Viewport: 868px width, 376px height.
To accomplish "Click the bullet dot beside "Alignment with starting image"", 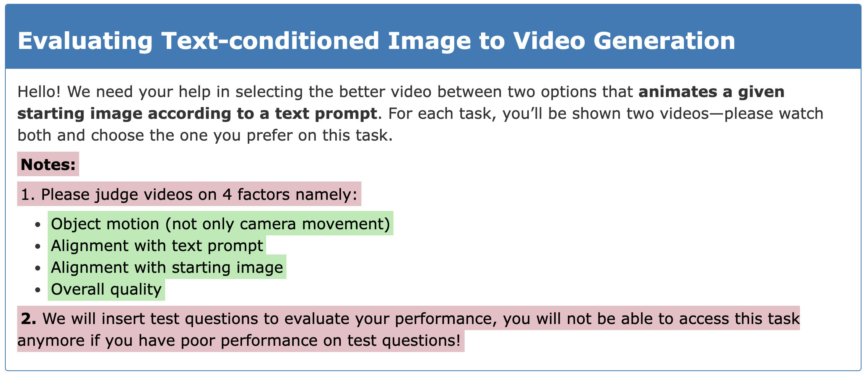I will click(37, 268).
